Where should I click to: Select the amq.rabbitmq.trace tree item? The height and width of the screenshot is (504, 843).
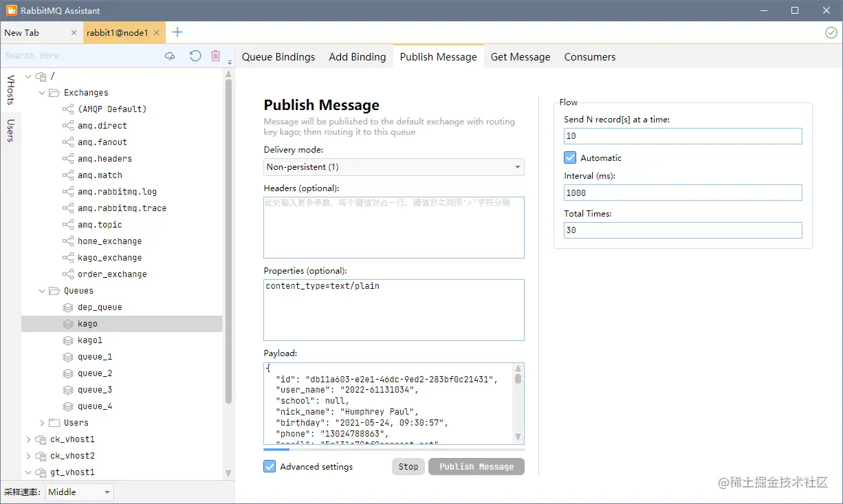122,208
